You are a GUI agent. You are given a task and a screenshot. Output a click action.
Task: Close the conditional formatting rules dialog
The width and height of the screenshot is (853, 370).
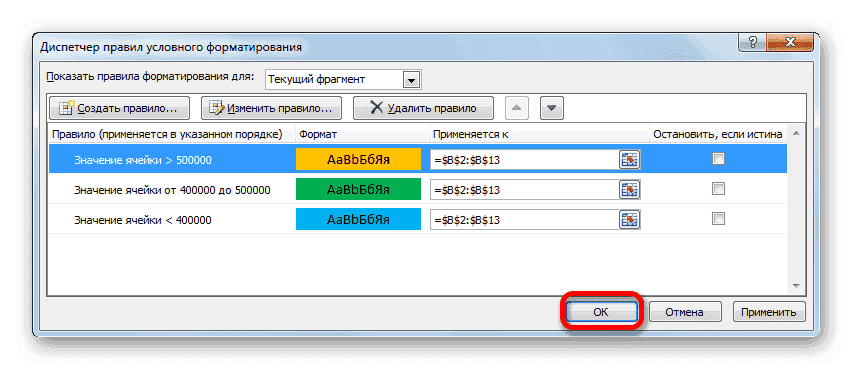pyautogui.click(x=790, y=43)
